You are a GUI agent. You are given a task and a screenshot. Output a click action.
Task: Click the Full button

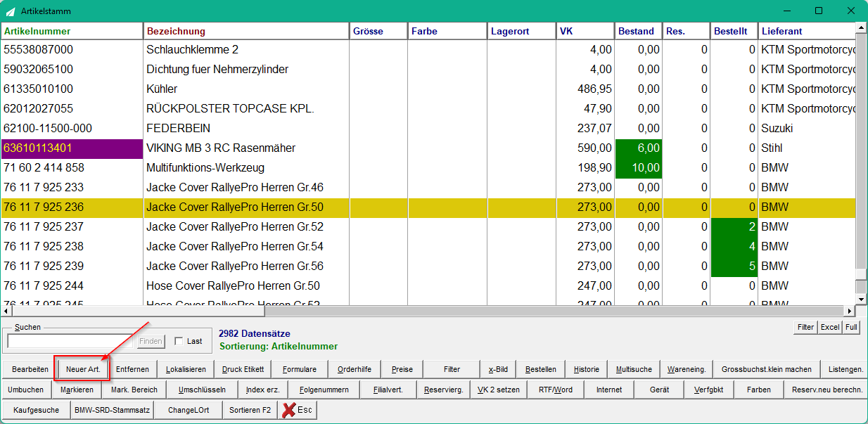(851, 327)
